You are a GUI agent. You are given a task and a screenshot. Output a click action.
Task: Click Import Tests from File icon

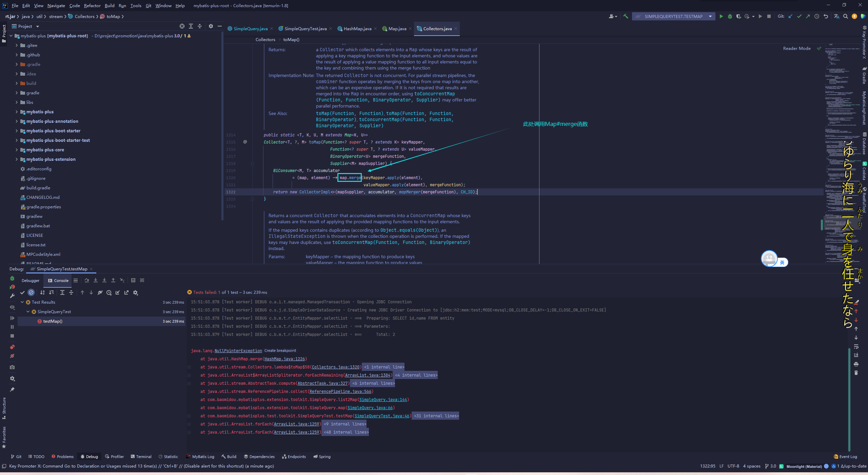click(117, 292)
